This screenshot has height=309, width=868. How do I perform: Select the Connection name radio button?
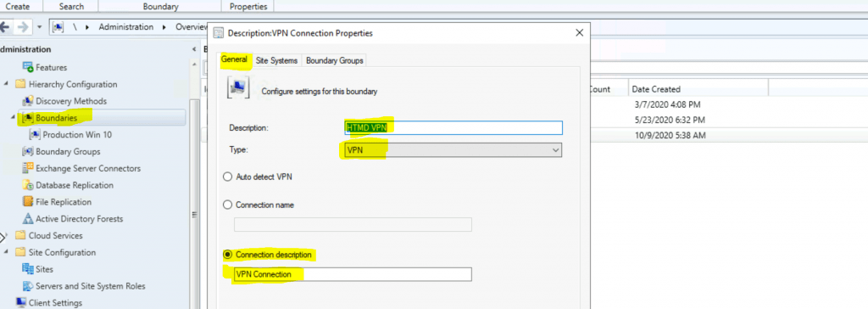[x=226, y=205]
